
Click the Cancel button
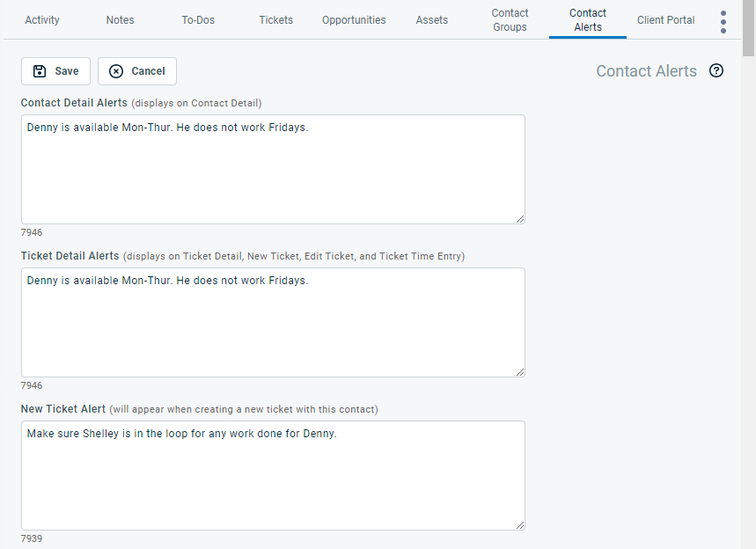[x=137, y=71]
